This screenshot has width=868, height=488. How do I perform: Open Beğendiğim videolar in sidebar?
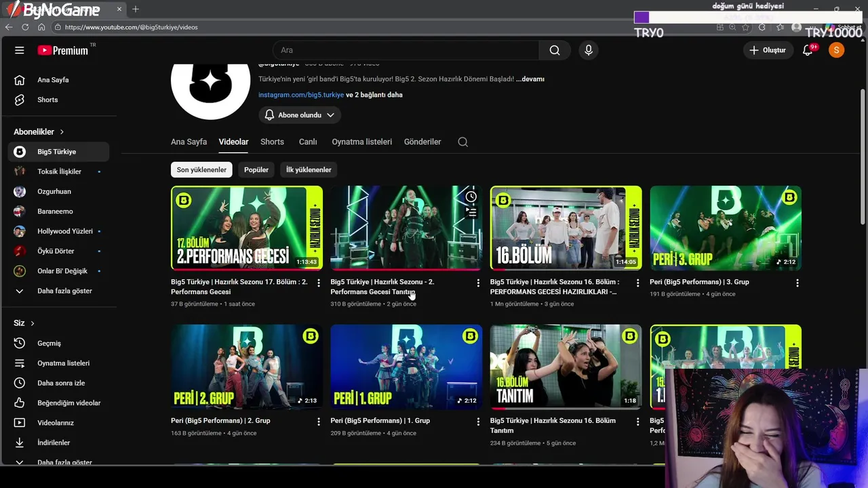click(60, 403)
